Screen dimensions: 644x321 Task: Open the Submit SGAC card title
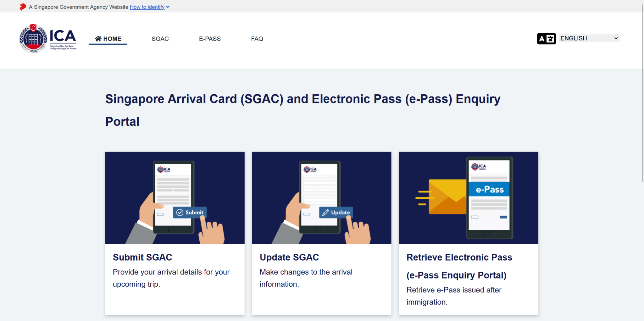pyautogui.click(x=142, y=257)
